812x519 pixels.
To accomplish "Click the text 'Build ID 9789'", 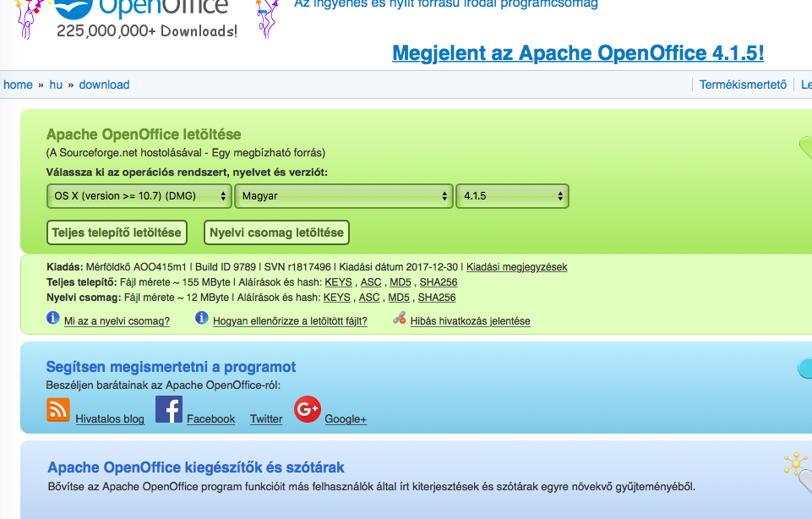I will 226,267.
